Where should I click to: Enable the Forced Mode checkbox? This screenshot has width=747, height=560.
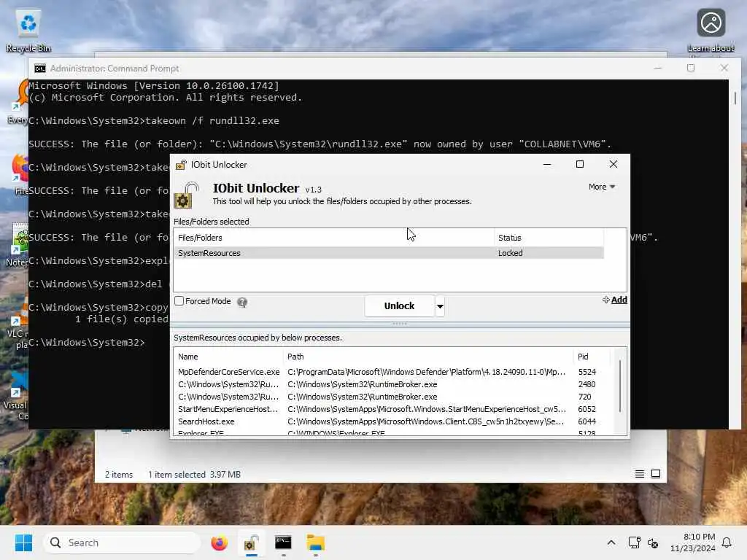pos(179,301)
